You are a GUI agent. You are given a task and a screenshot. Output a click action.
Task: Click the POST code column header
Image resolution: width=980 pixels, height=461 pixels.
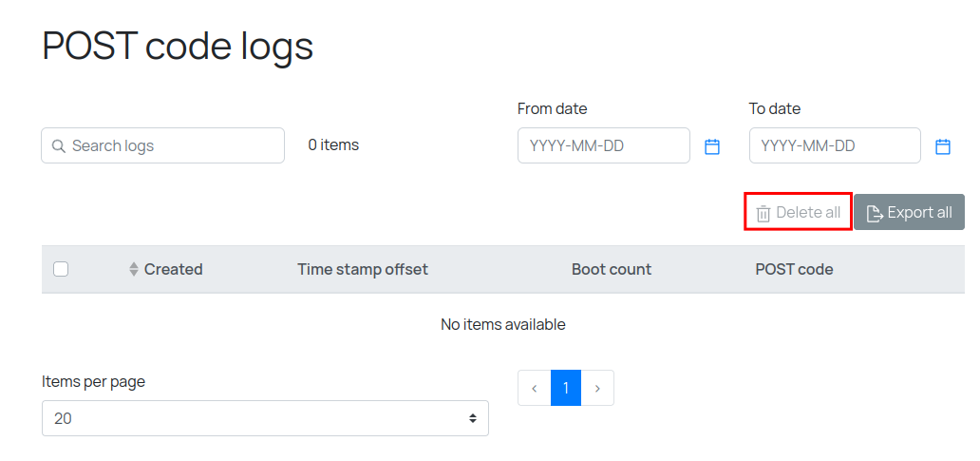(x=794, y=270)
